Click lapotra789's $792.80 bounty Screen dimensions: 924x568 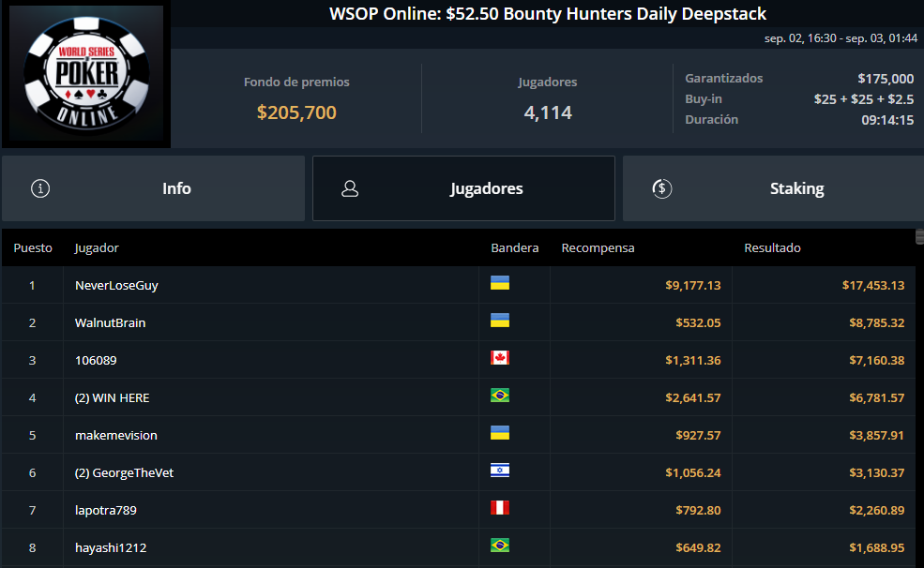[698, 510]
